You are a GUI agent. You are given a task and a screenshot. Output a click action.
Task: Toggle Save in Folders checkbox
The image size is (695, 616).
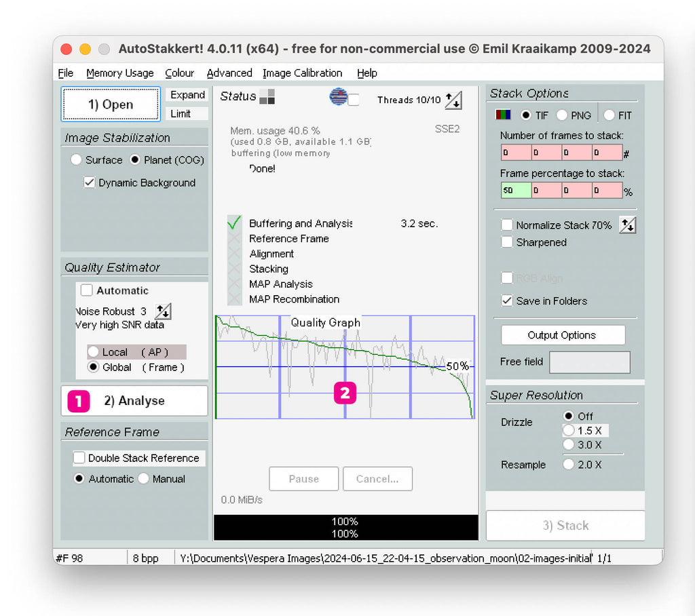506,301
